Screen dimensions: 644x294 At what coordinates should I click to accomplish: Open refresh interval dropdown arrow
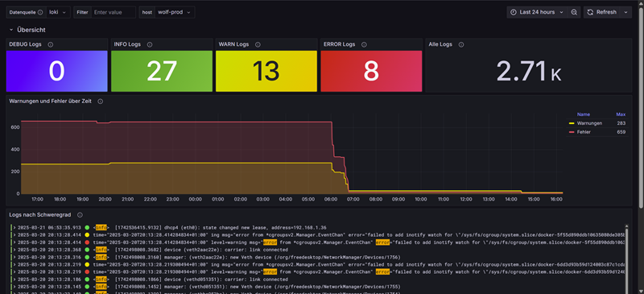click(x=626, y=12)
